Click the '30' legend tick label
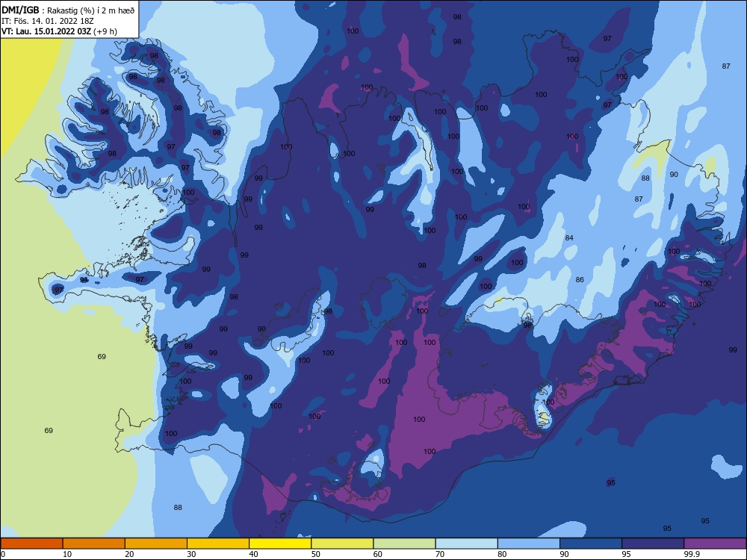 click(191, 554)
